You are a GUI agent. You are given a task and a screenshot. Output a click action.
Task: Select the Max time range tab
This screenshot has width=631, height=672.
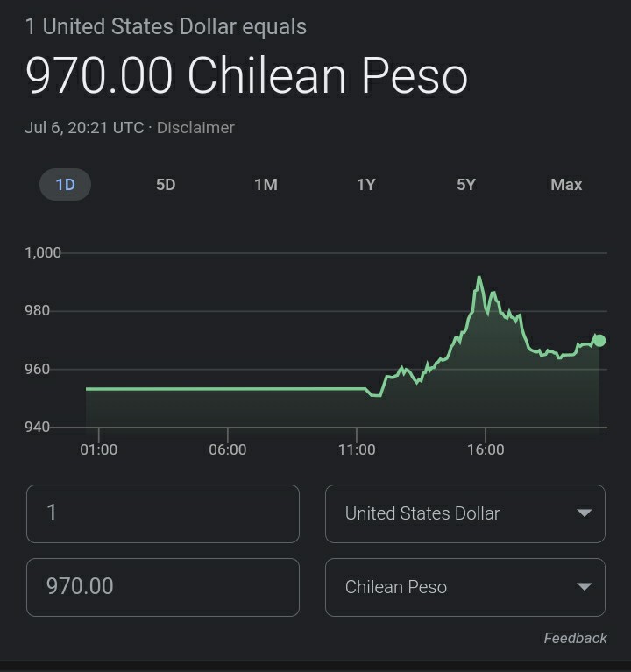click(x=566, y=185)
